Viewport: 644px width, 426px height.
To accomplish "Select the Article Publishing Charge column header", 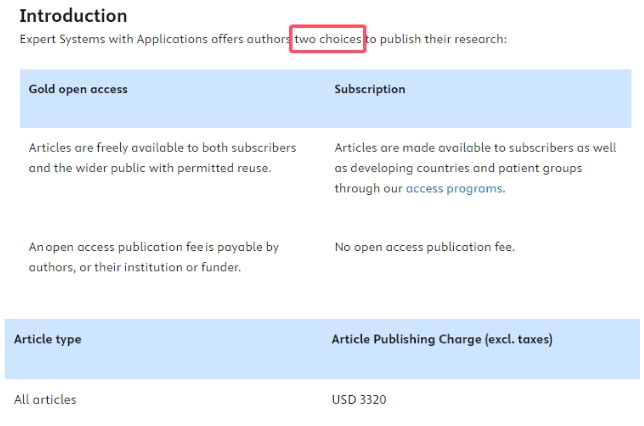I will 442,339.
